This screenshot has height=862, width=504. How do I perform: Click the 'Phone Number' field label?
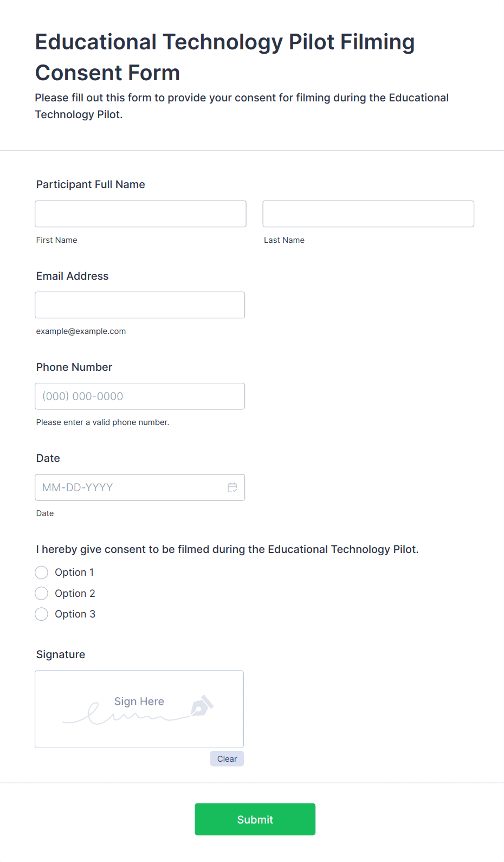pyautogui.click(x=74, y=367)
